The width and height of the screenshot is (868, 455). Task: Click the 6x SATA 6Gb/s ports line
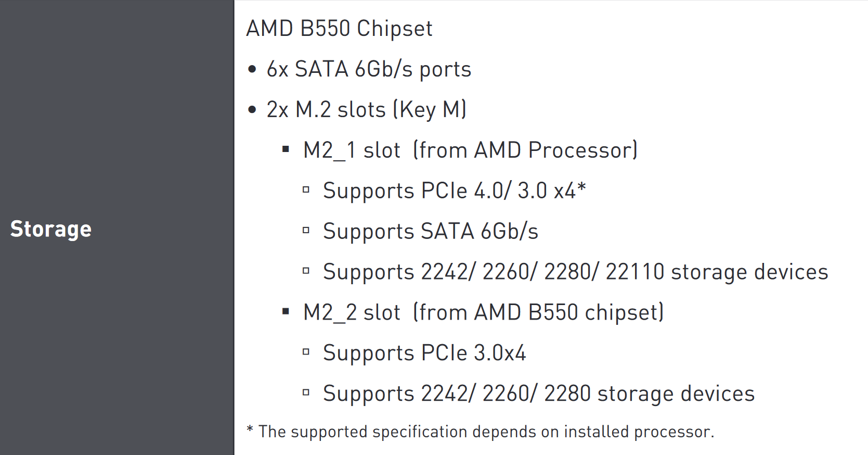click(369, 69)
